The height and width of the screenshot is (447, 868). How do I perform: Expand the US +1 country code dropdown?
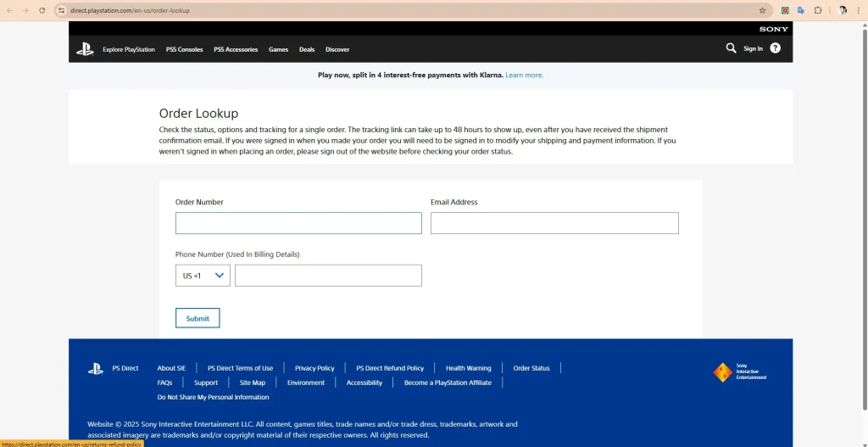[203, 276]
